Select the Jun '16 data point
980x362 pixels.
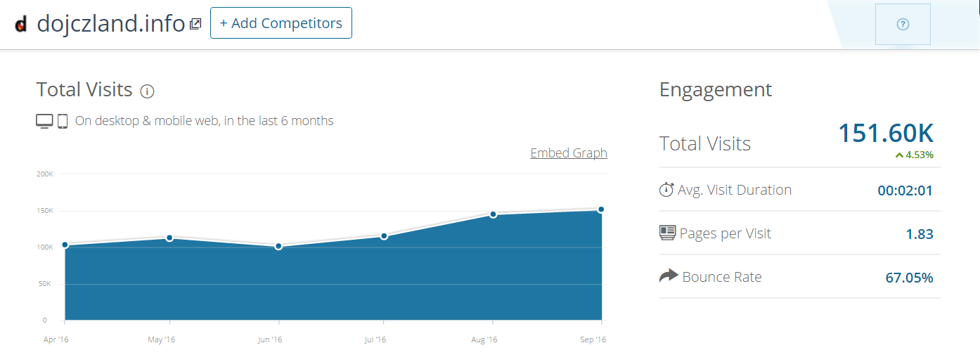coord(279,246)
